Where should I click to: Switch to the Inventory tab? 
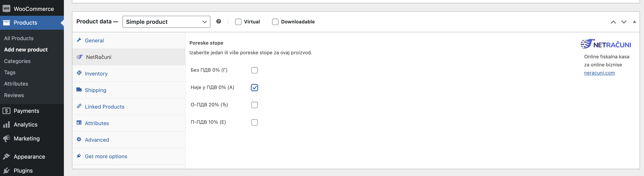(96, 74)
